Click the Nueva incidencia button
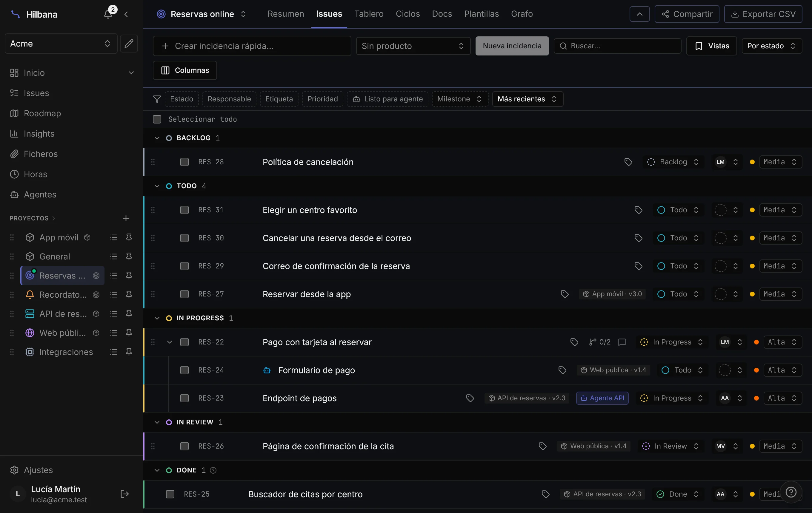The image size is (812, 513). point(512,46)
